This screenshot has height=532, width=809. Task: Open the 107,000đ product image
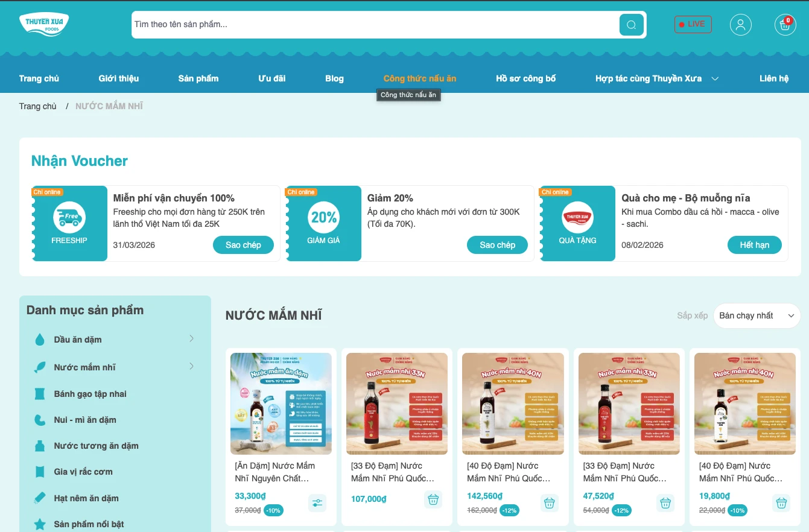click(x=397, y=404)
